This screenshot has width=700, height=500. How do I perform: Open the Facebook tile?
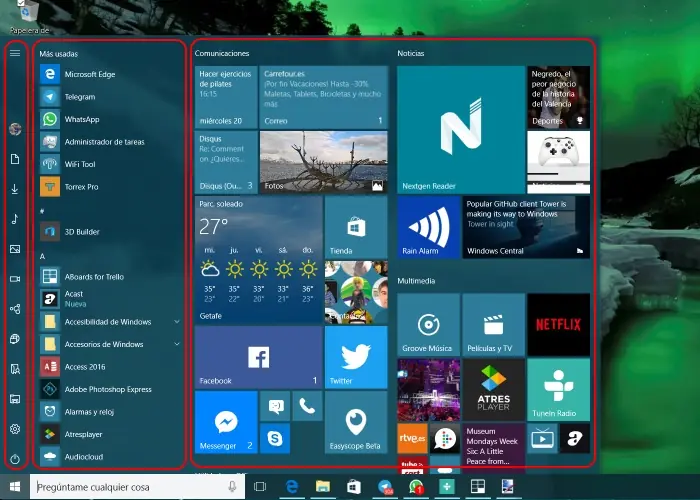pyautogui.click(x=258, y=357)
